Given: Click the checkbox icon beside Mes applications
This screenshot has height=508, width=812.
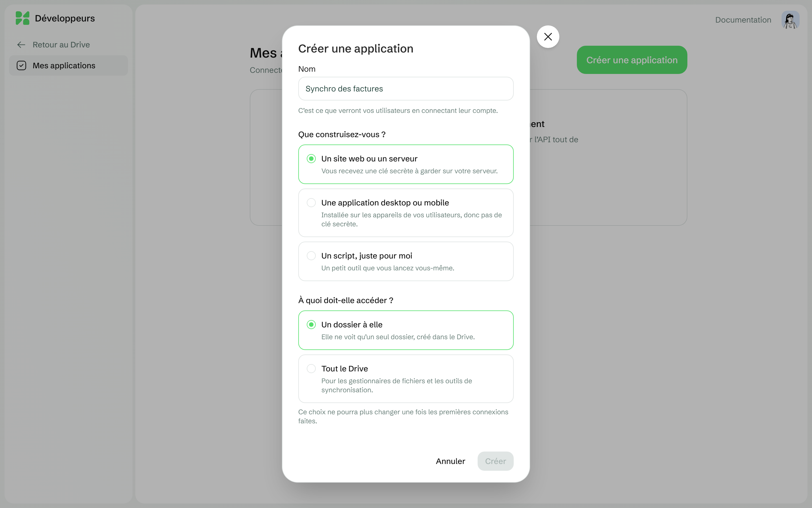Looking at the screenshot, I should click(x=21, y=65).
